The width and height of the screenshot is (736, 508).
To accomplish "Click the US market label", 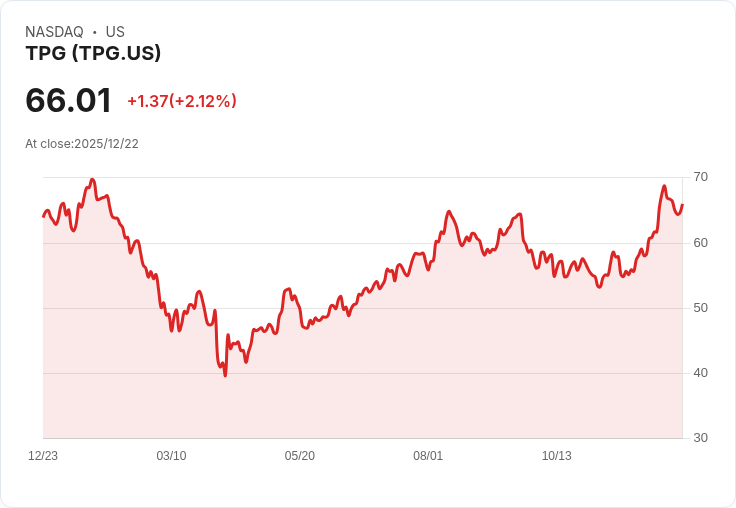I will 115,32.
